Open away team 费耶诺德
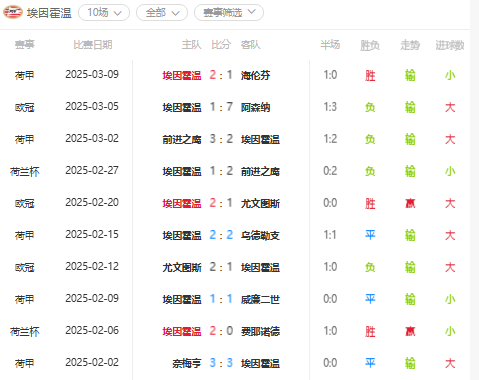The width and height of the screenshot is (479, 380). coord(260,331)
